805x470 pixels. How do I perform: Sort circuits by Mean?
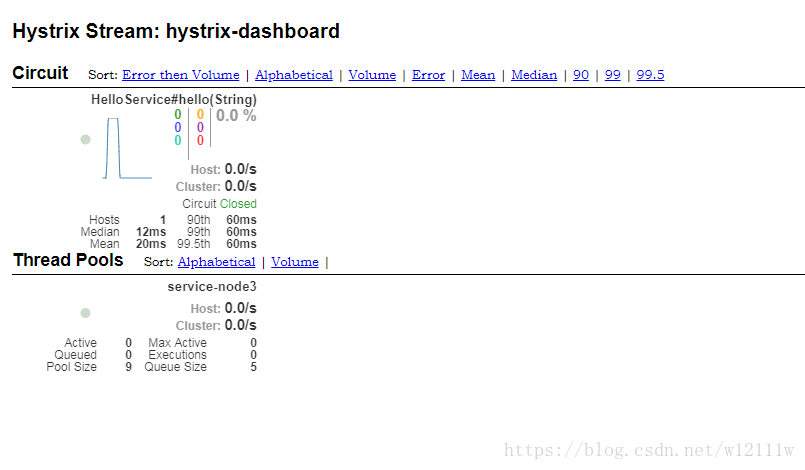(x=478, y=75)
